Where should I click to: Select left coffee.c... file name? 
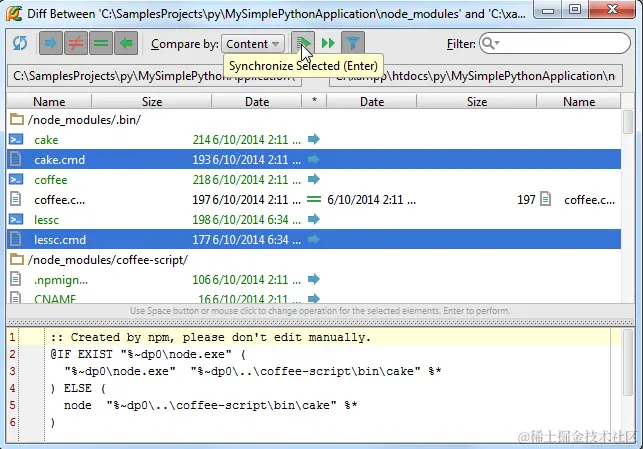click(x=59, y=200)
